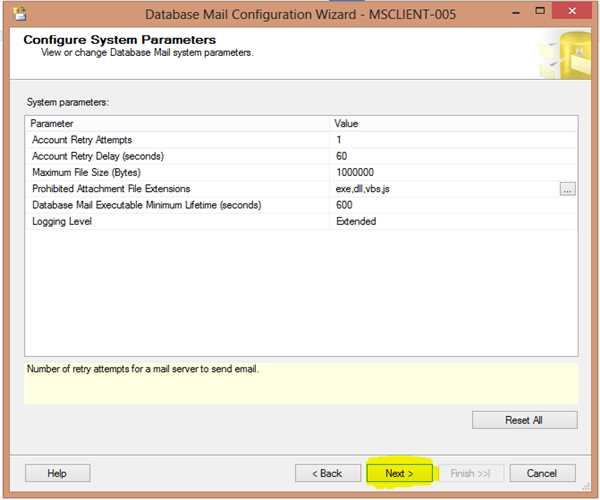This screenshot has width=600, height=500.
Task: Go back with the Back button
Action: [x=327, y=473]
